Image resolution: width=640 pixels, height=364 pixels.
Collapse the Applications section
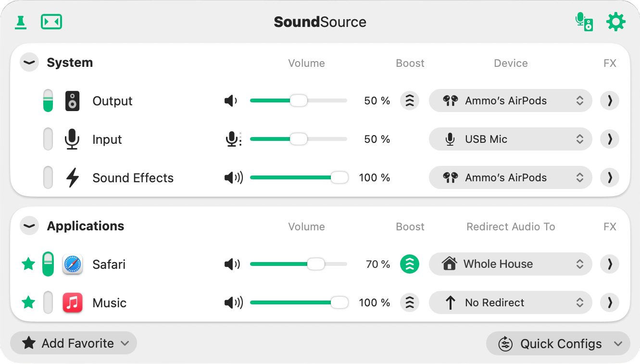pos(29,226)
